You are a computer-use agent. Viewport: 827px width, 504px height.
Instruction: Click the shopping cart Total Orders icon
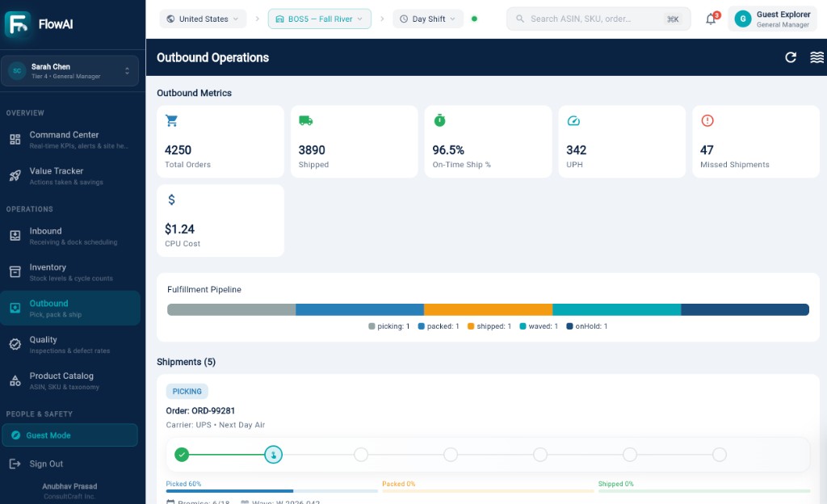point(171,120)
